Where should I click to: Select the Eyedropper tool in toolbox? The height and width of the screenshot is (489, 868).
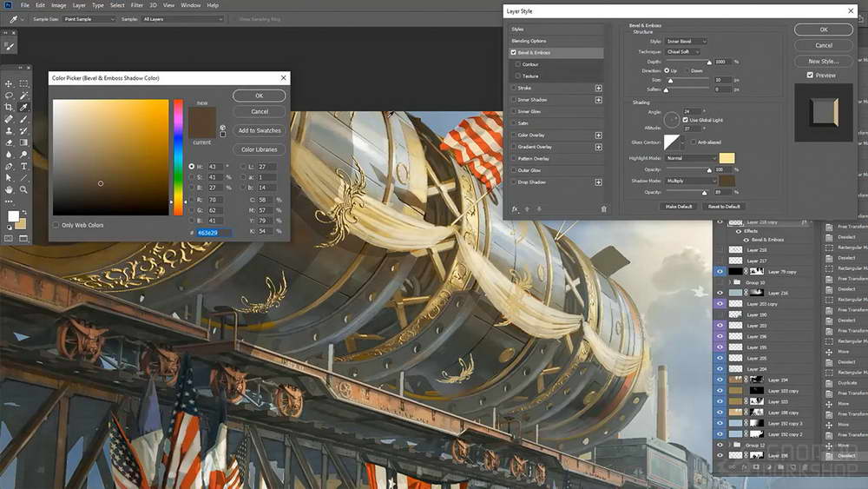pos(23,107)
